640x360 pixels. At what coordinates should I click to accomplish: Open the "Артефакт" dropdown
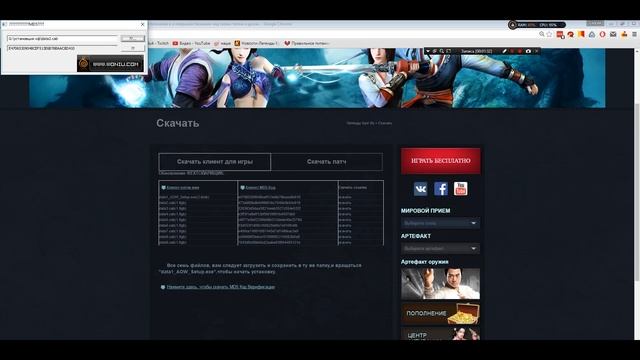pyautogui.click(x=440, y=249)
